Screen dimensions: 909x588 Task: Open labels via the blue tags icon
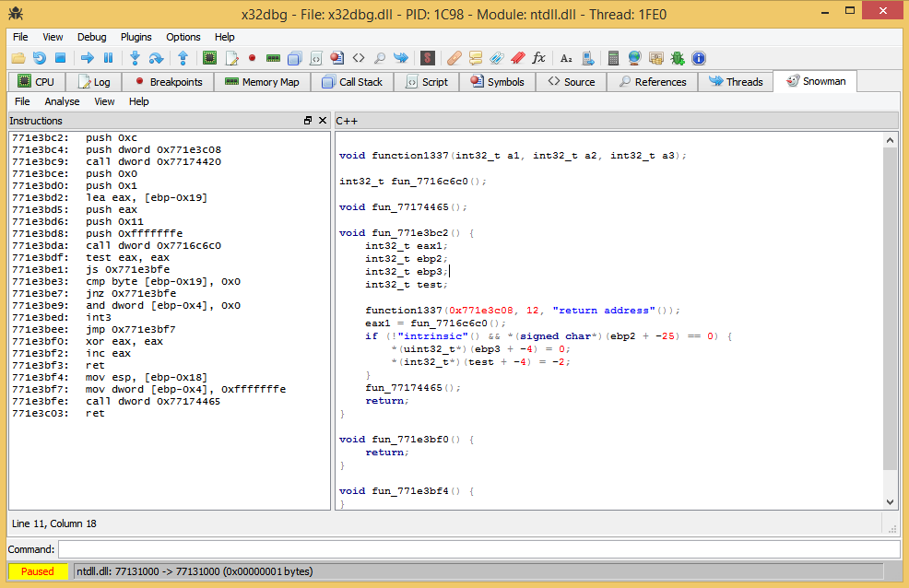click(497, 58)
